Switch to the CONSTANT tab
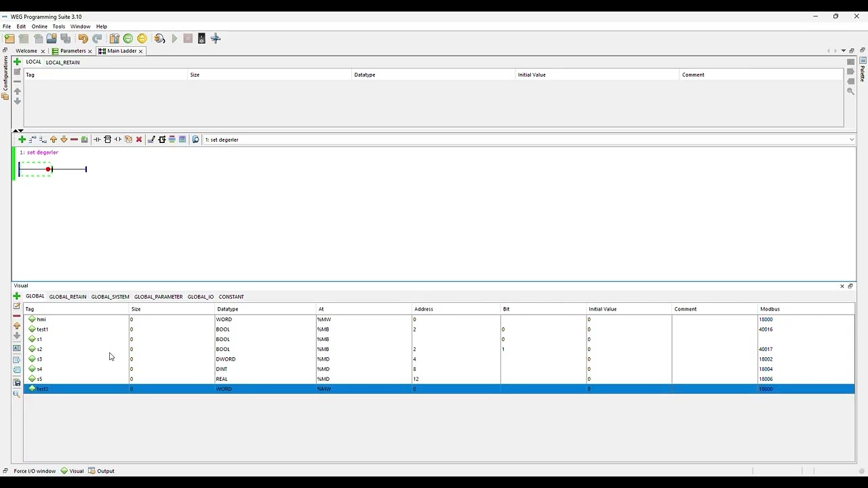 click(x=231, y=297)
